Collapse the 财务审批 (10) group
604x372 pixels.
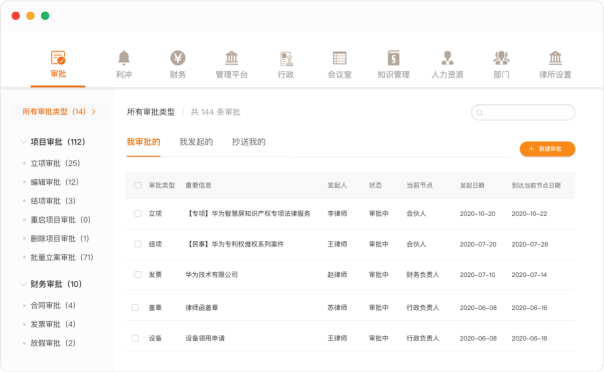click(x=23, y=284)
